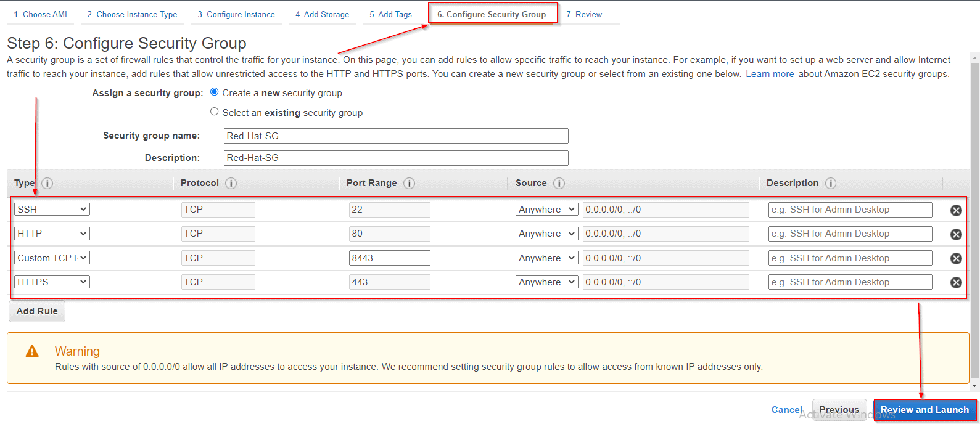Click the port range field showing 8443
This screenshot has height=424, width=980.
click(389, 258)
